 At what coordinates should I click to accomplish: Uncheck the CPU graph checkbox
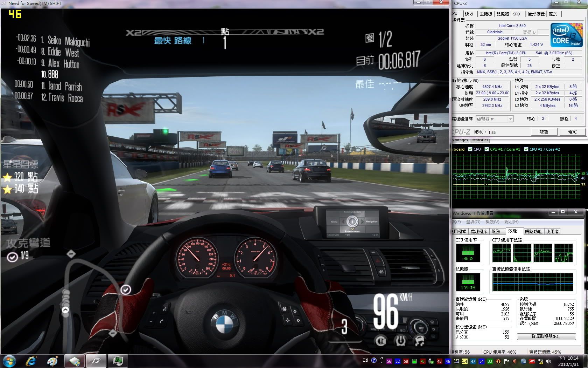470,149
